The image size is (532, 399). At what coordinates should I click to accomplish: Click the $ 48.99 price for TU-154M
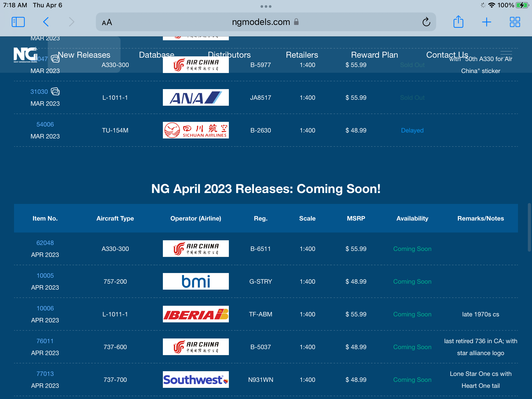point(356,130)
